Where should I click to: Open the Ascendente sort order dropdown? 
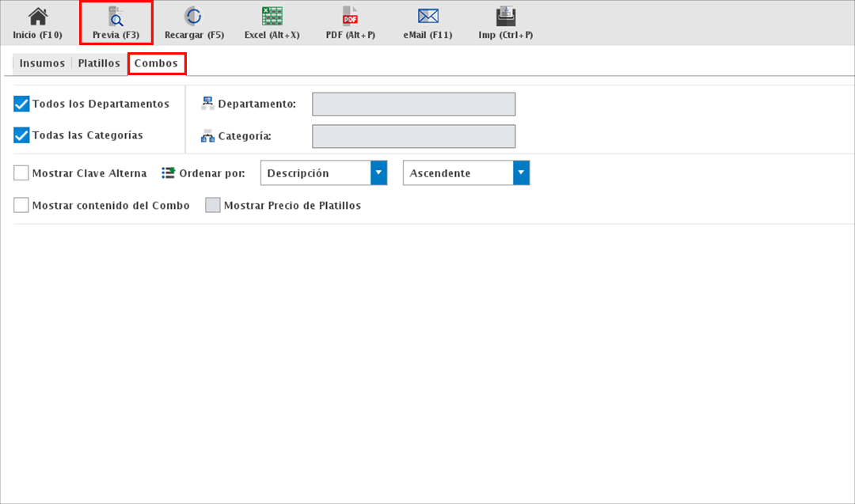[521, 173]
